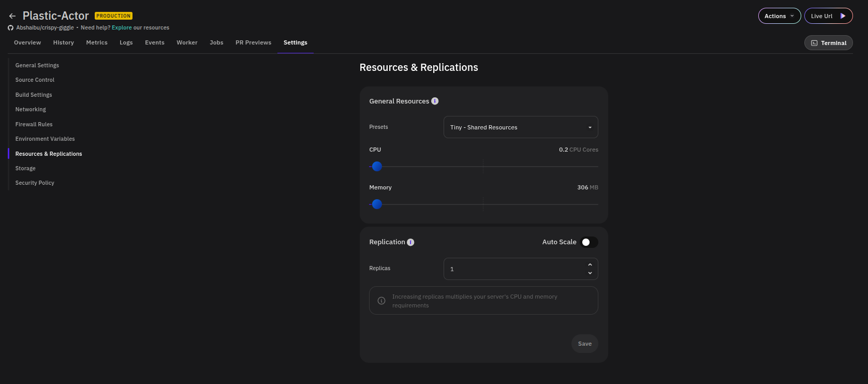Open the Worker tab
Image resolution: width=868 pixels, height=384 pixels.
pyautogui.click(x=187, y=42)
